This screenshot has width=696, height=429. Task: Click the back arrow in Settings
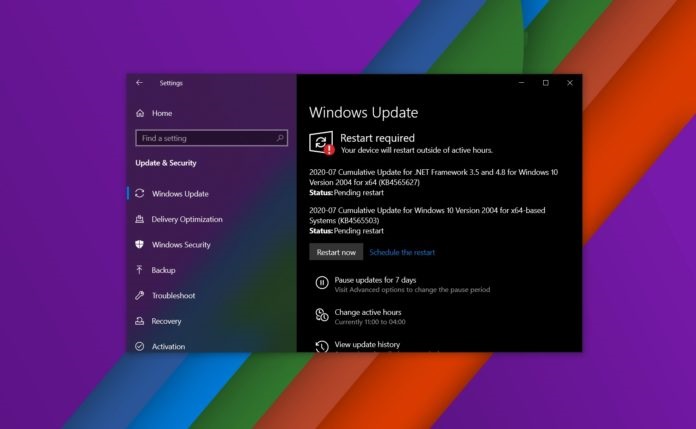tap(139, 83)
